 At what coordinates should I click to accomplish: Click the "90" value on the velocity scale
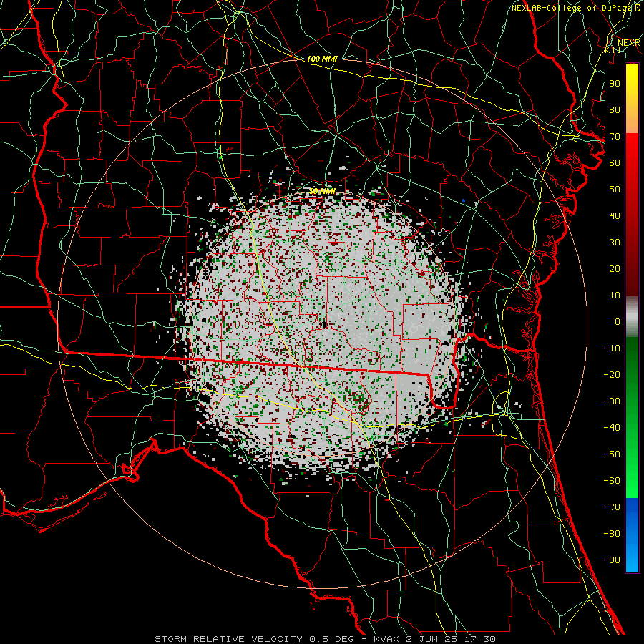pyautogui.click(x=615, y=84)
